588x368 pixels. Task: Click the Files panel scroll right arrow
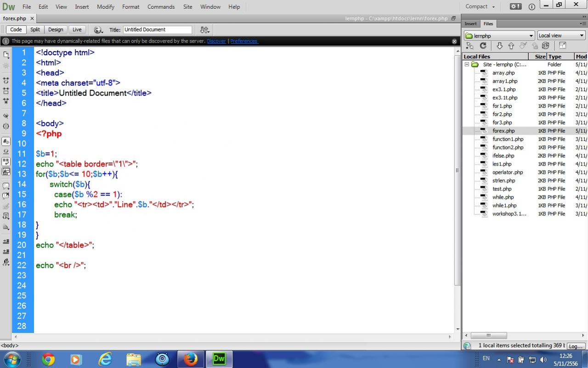[x=583, y=335]
